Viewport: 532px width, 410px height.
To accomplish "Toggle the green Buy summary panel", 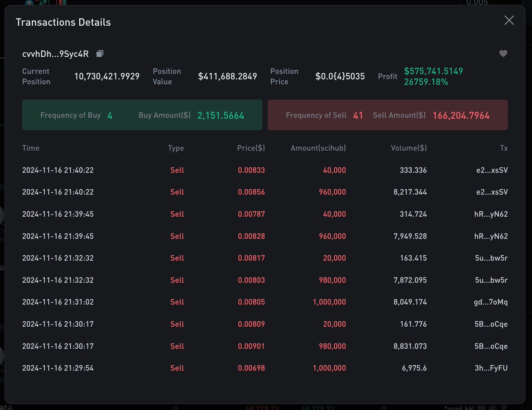I will pos(142,115).
